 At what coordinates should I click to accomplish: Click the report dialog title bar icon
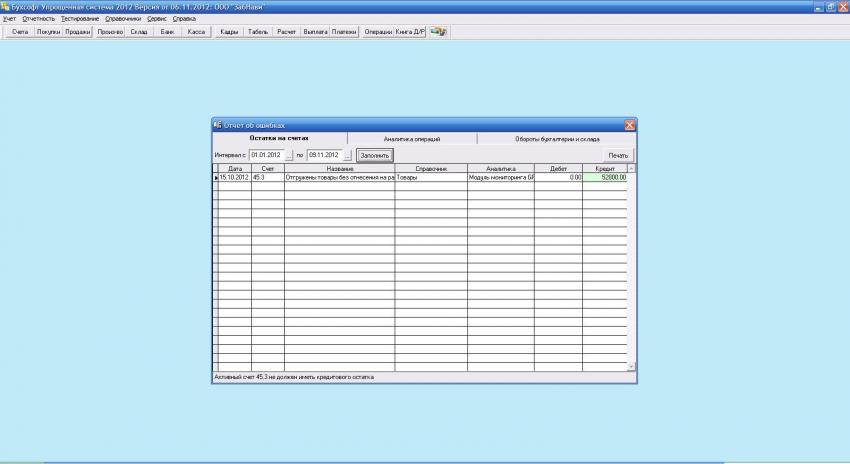(218, 125)
